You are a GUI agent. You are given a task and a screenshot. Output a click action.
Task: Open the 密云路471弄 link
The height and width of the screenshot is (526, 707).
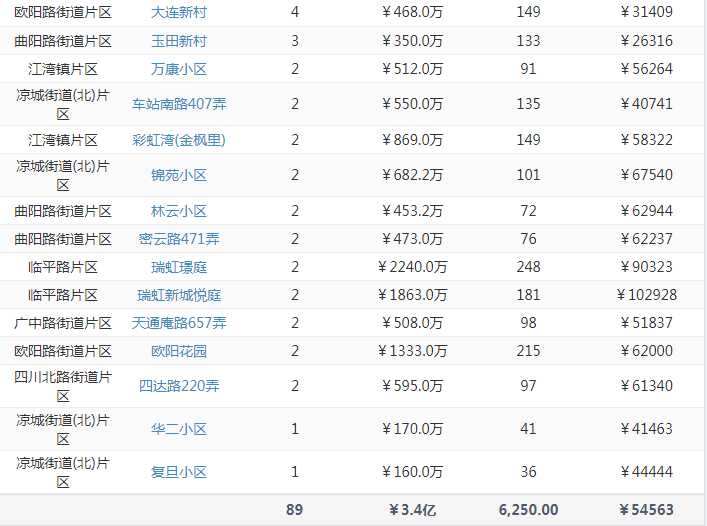click(179, 239)
